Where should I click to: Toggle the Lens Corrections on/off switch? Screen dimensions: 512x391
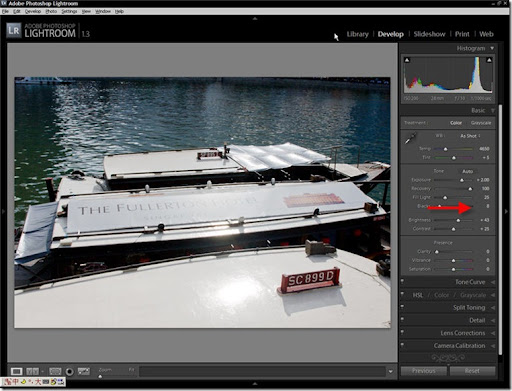click(x=402, y=332)
